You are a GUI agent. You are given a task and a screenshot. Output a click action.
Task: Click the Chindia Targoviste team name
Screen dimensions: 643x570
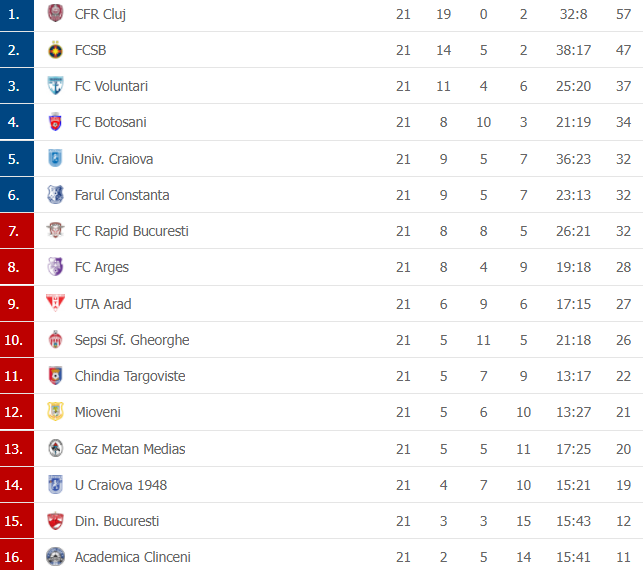point(130,376)
